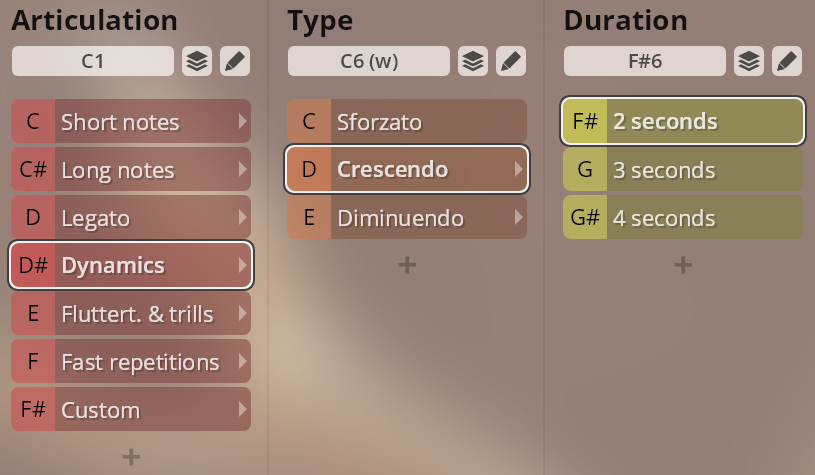
Task: Add a new item to the Duration list
Action: pyautogui.click(x=683, y=265)
